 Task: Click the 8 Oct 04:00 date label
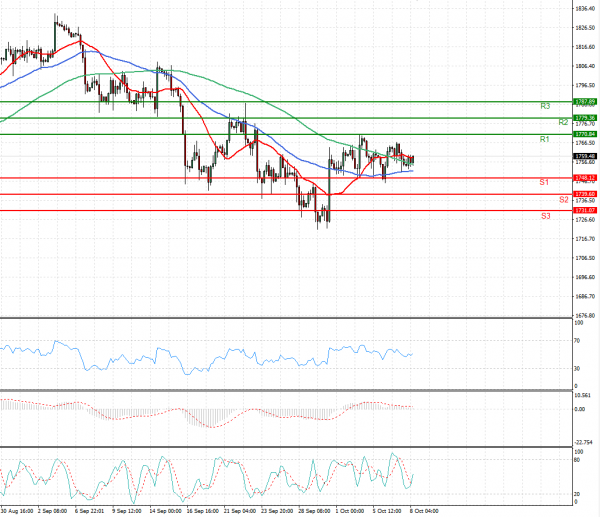[x=424, y=511]
